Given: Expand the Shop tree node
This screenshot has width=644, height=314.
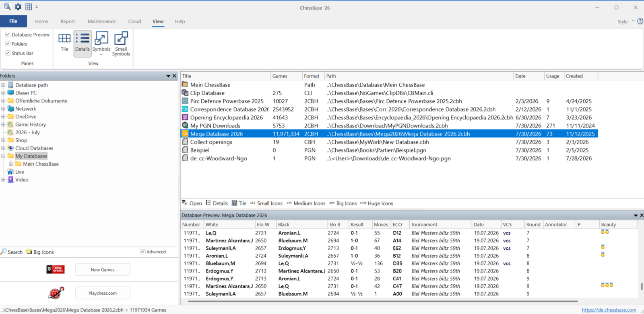Looking at the screenshot, I should (x=3, y=140).
